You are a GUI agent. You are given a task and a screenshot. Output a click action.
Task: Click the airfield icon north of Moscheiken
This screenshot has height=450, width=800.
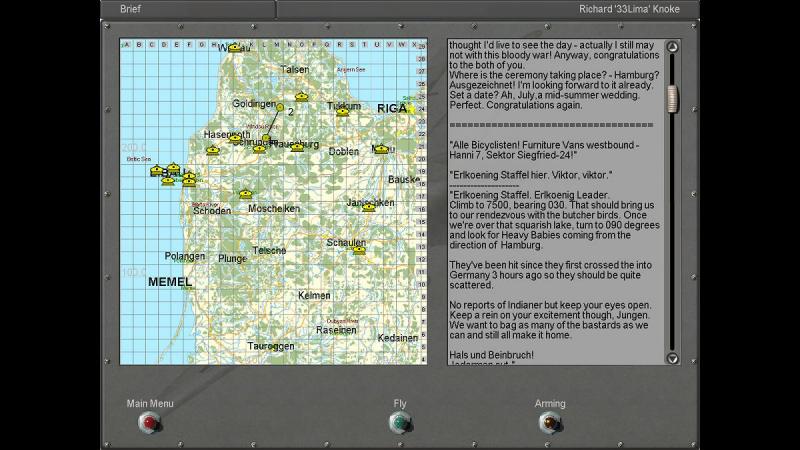tap(245, 193)
